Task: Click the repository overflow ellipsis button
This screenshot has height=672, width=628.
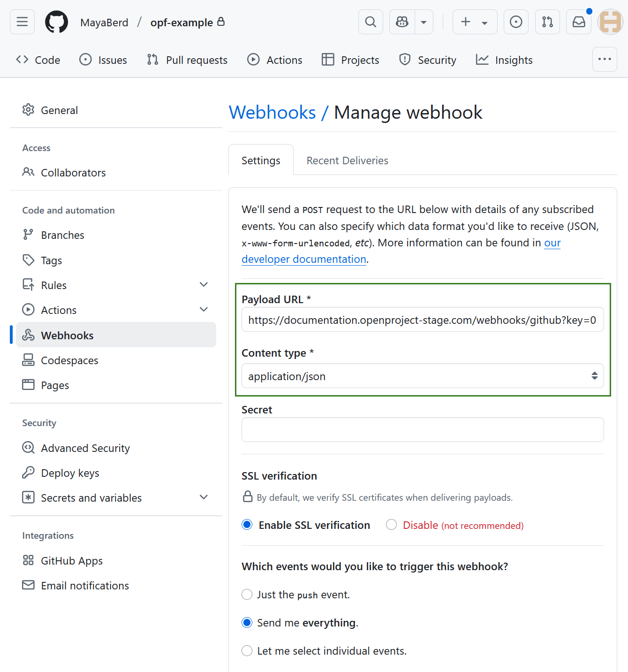Action: [x=605, y=60]
